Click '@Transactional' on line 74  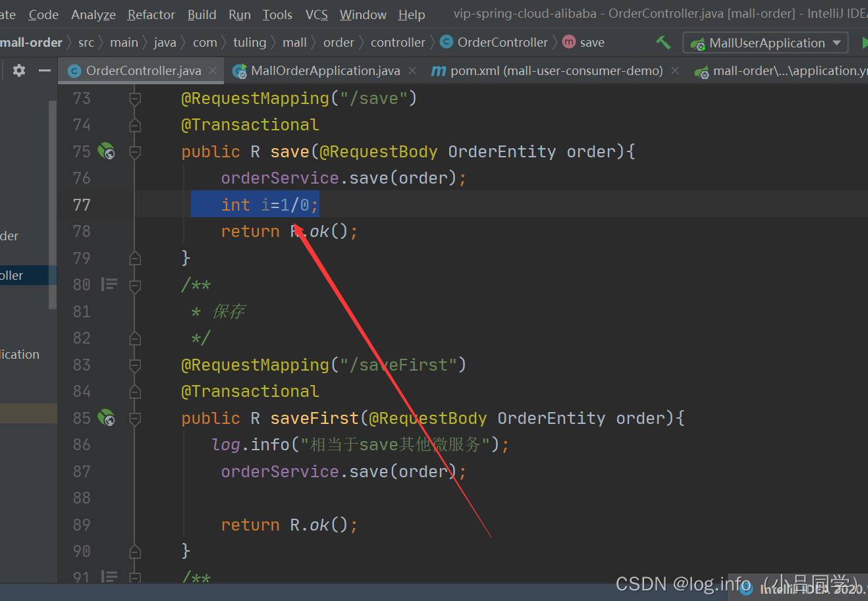250,125
